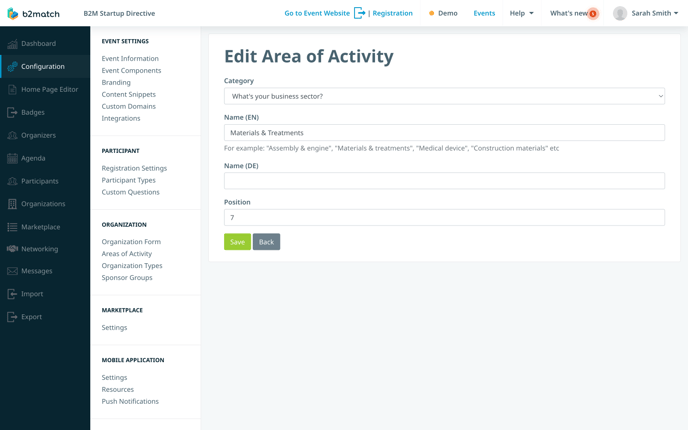The height and width of the screenshot is (430, 688).
Task: Click the Organizations building icon
Action: [x=12, y=204]
